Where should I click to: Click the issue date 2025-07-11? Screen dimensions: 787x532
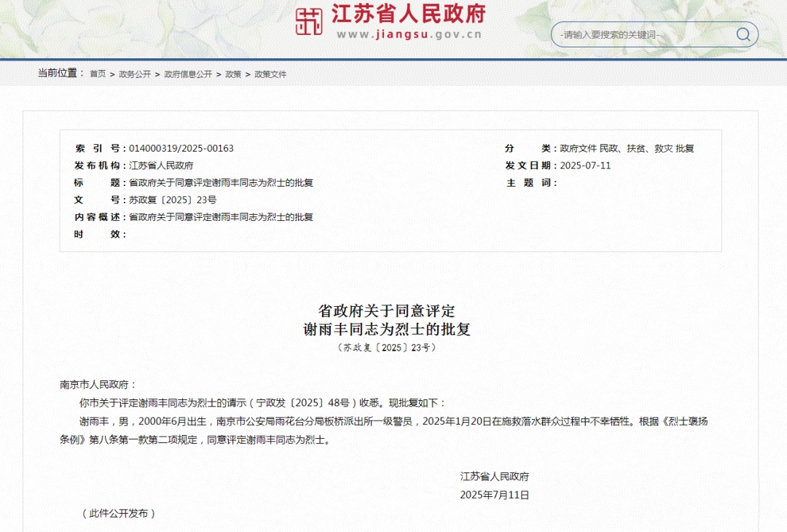point(585,165)
